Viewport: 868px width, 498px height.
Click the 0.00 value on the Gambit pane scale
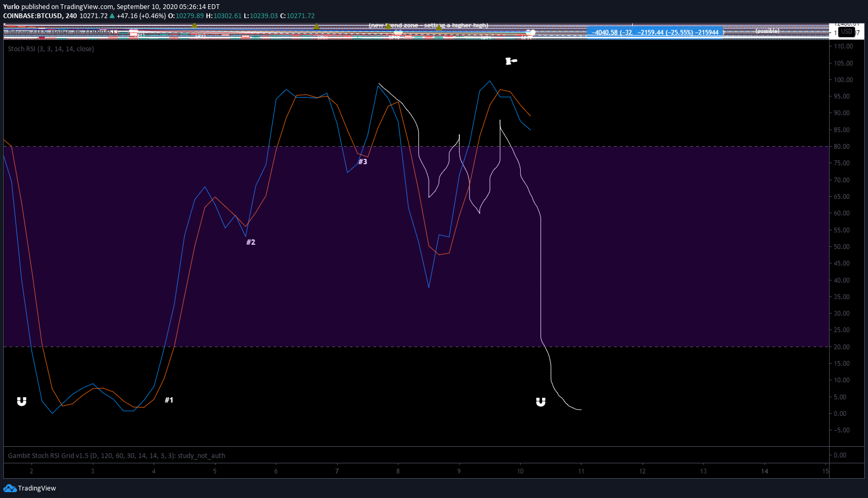[840, 455]
